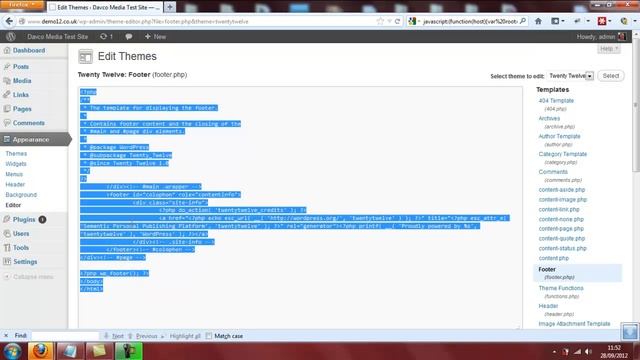The height and width of the screenshot is (360, 640).
Task: Open the Settings menu in sidebar
Action: point(25,262)
